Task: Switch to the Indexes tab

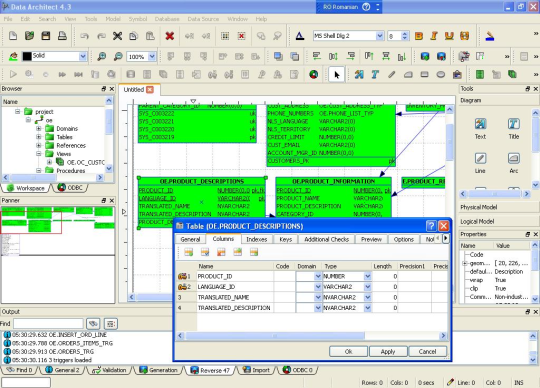Action: click(256, 239)
